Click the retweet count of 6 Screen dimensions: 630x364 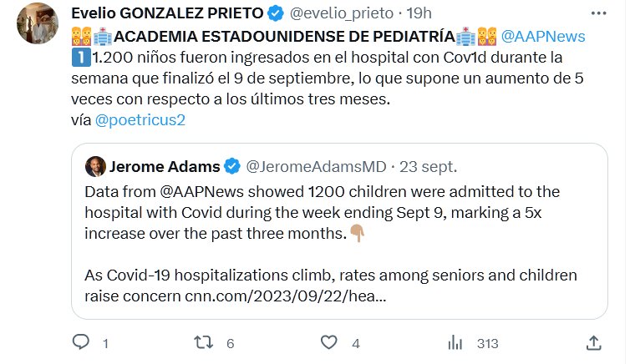click(230, 343)
